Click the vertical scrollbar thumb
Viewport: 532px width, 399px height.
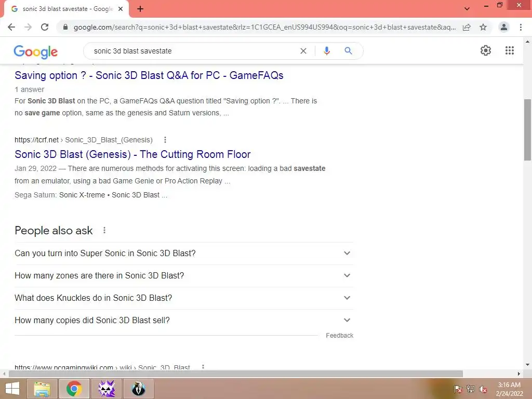(527, 129)
